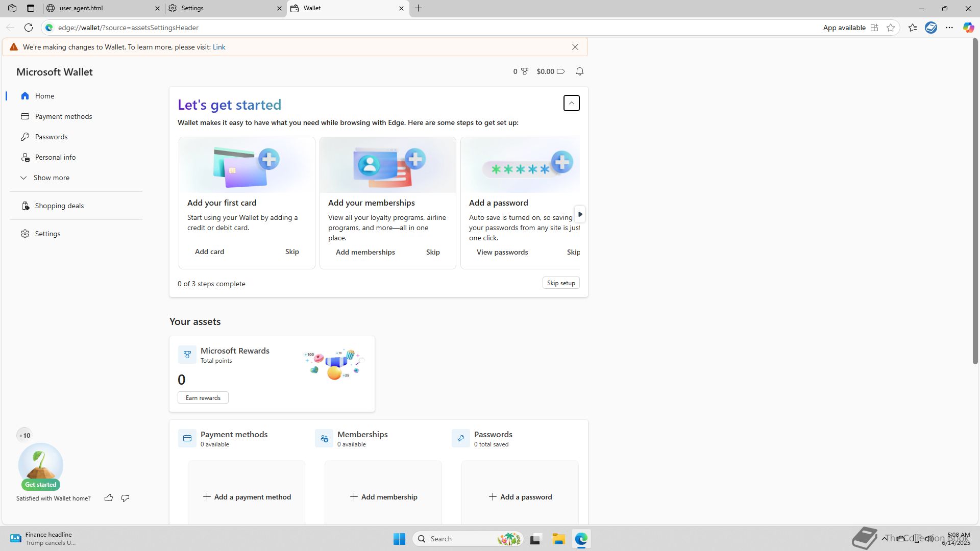This screenshot has width=980, height=551.
Task: Open Copilot icon in Edge toolbar
Action: (x=968, y=28)
